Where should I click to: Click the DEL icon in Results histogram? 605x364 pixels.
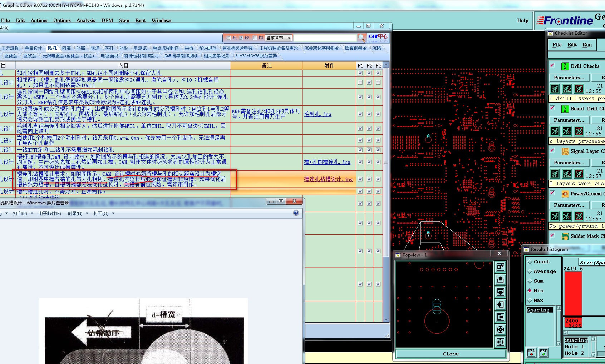click(x=531, y=352)
